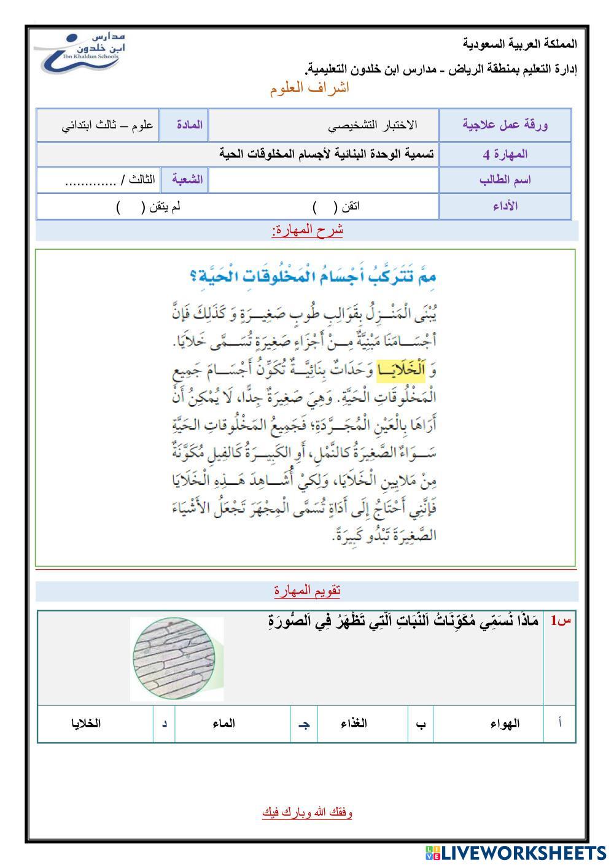Screen dimensions: 614x868
Task: Click the dotted section line after الثالث
Action: coord(90,181)
